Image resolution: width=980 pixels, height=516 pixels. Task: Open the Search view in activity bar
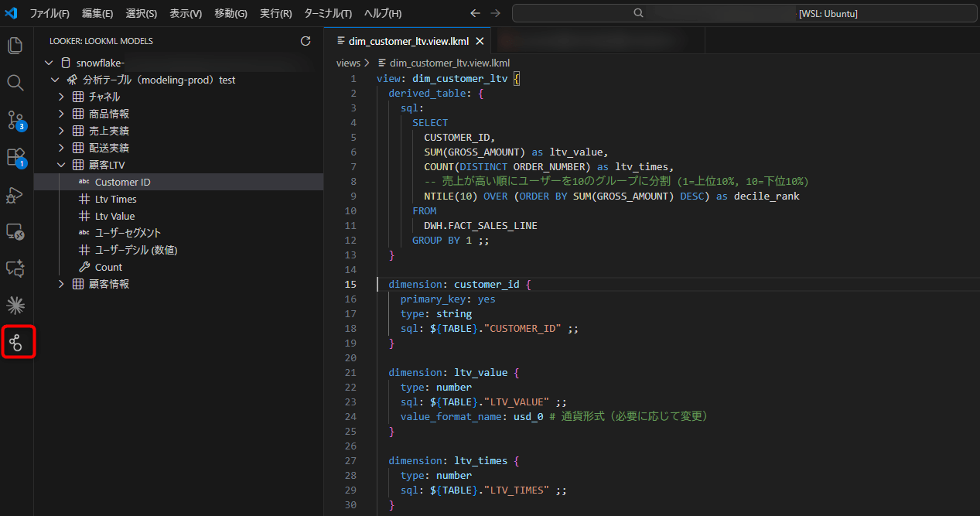coord(15,83)
